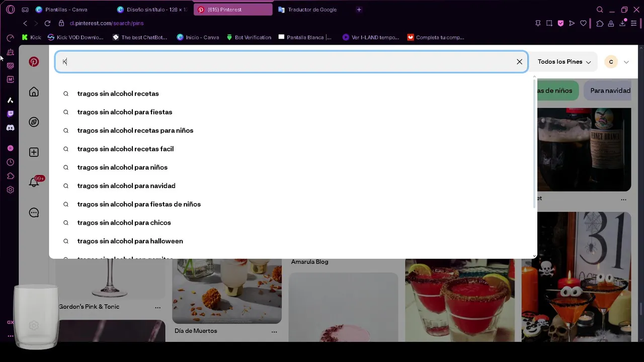
Task: Open a new browser tab
Action: pyautogui.click(x=359, y=10)
